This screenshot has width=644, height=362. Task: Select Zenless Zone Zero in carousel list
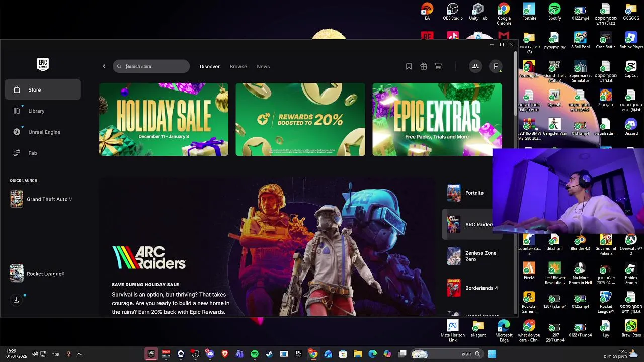tap(473, 256)
